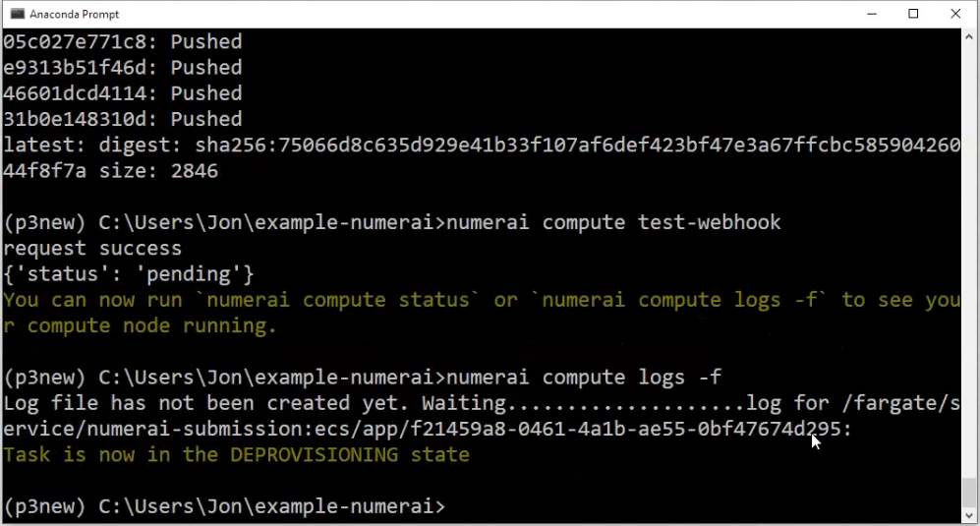Click the 'numerai compute test-webhook' command text

tap(613, 222)
